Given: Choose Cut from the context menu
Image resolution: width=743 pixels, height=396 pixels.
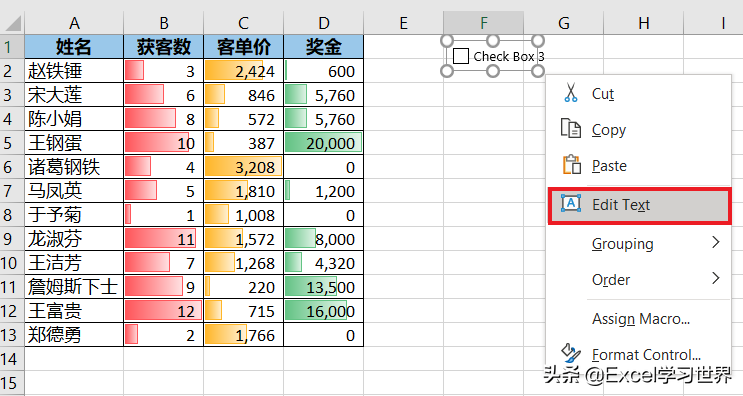Looking at the screenshot, I should [x=638, y=93].
